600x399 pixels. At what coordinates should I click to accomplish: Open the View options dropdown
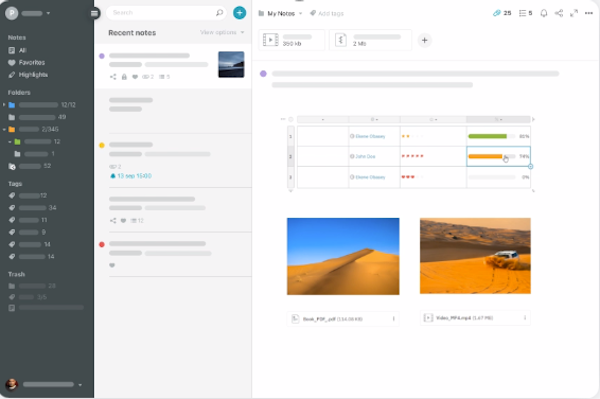point(222,33)
